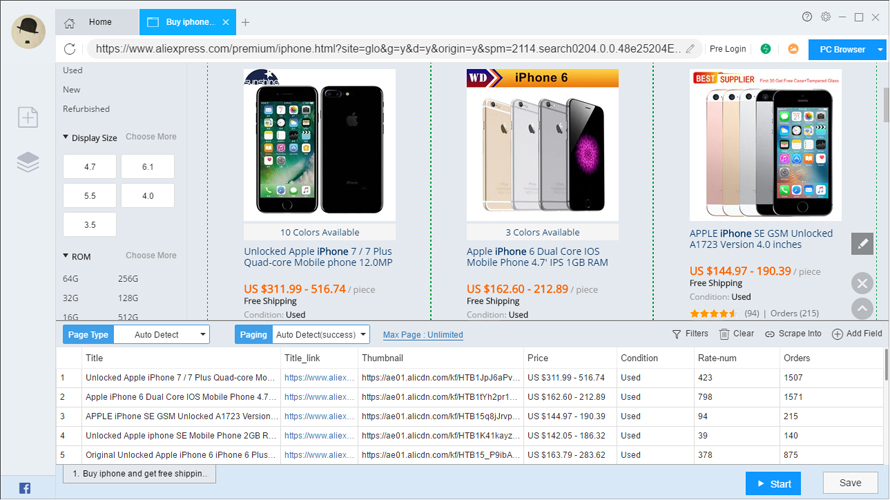Create a new task via sidebar plus-document icon
The image size is (890, 500).
(28, 117)
